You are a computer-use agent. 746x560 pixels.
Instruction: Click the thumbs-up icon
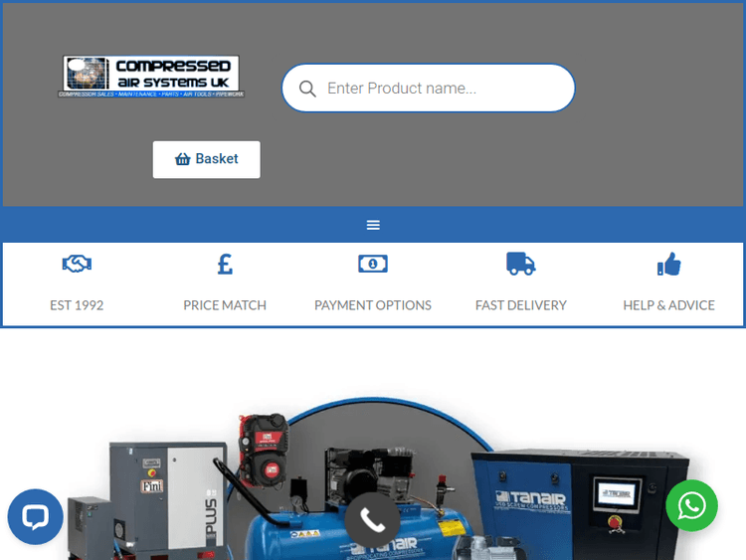(x=669, y=264)
